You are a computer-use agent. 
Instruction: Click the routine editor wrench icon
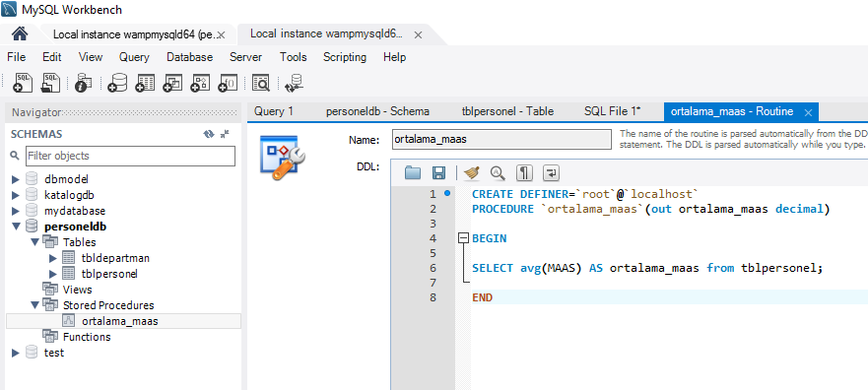(282, 158)
